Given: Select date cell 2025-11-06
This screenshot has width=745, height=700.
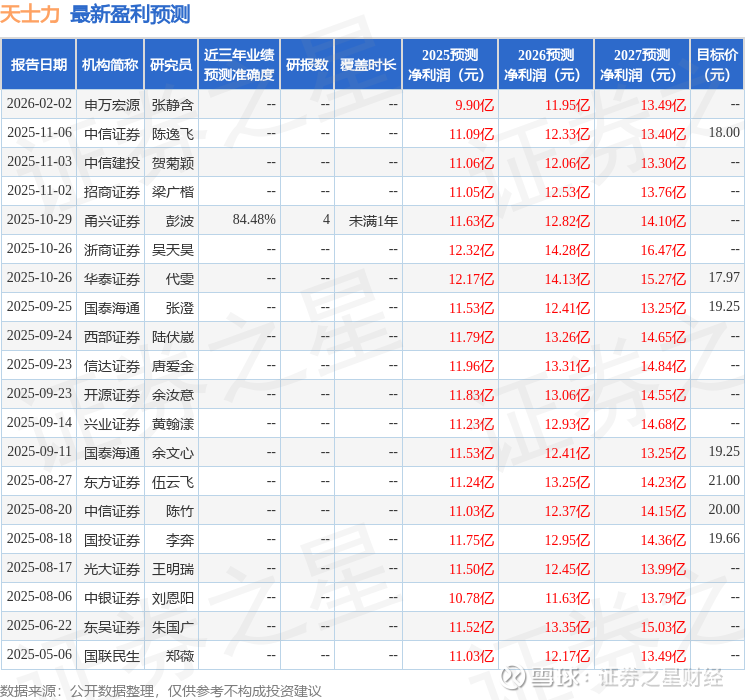Looking at the screenshot, I should (x=39, y=133).
